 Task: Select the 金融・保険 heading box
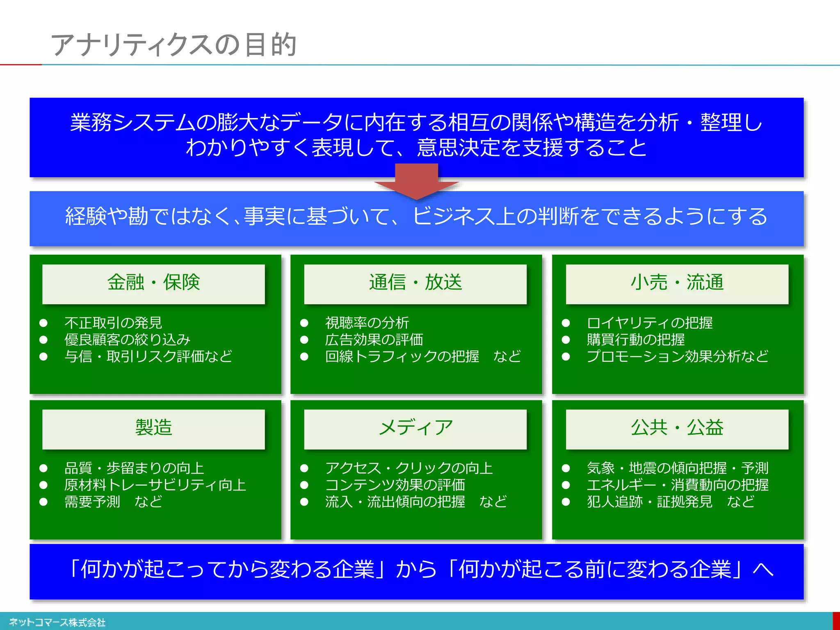point(153,284)
